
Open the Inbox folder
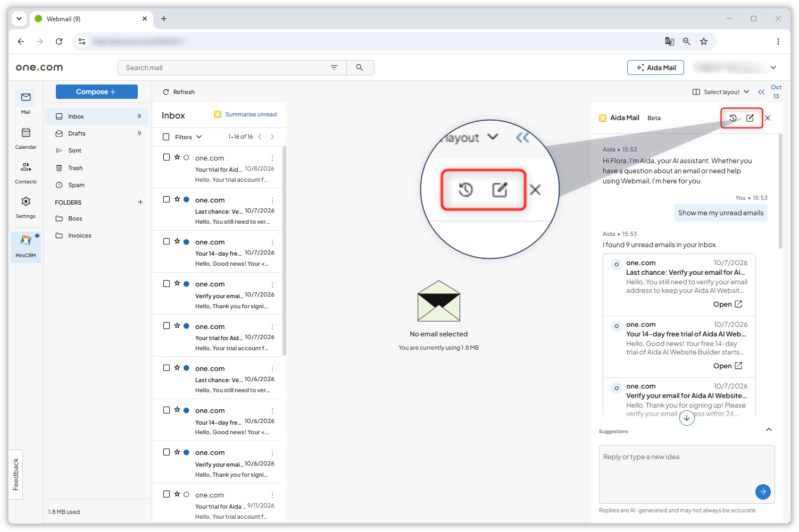pyautogui.click(x=97, y=116)
